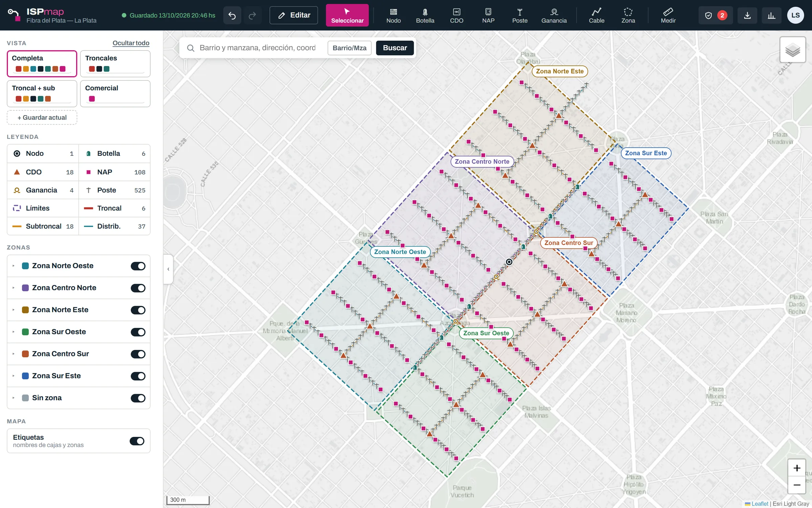
Task: Pick the NAP tool
Action: 488,15
